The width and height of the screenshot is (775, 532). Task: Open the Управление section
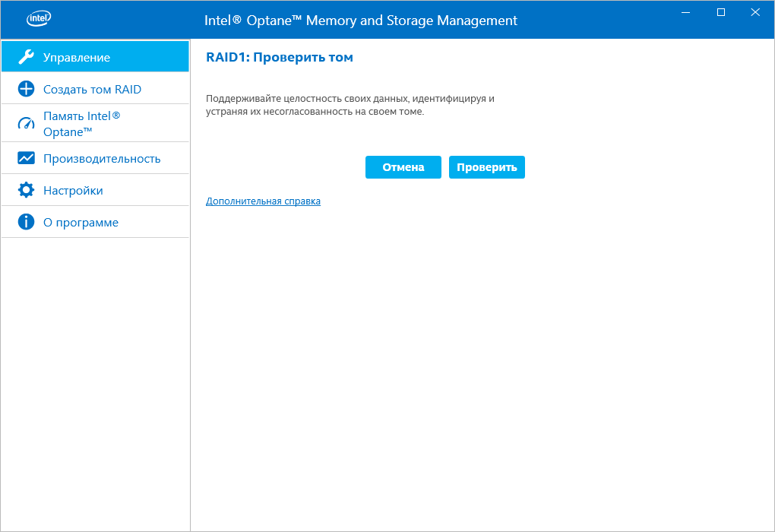tap(96, 57)
